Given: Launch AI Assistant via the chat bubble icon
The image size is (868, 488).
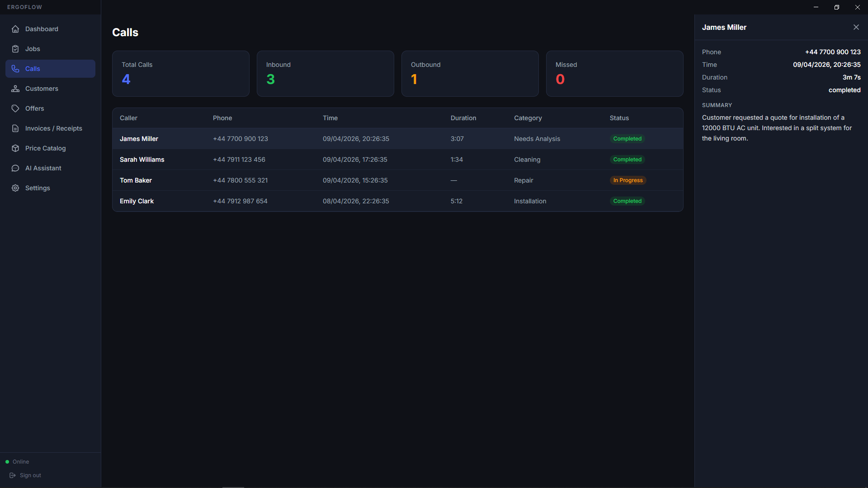Looking at the screenshot, I should (15, 168).
